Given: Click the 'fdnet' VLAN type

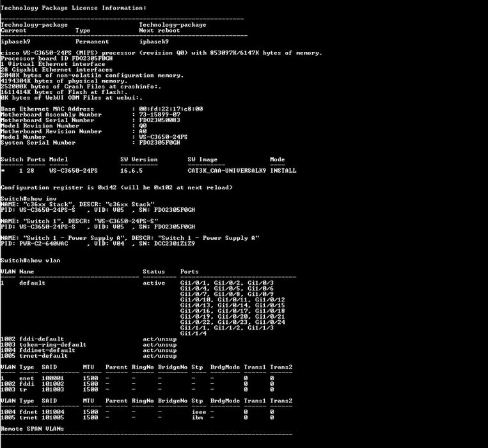Looking at the screenshot, I should (x=29, y=412).
